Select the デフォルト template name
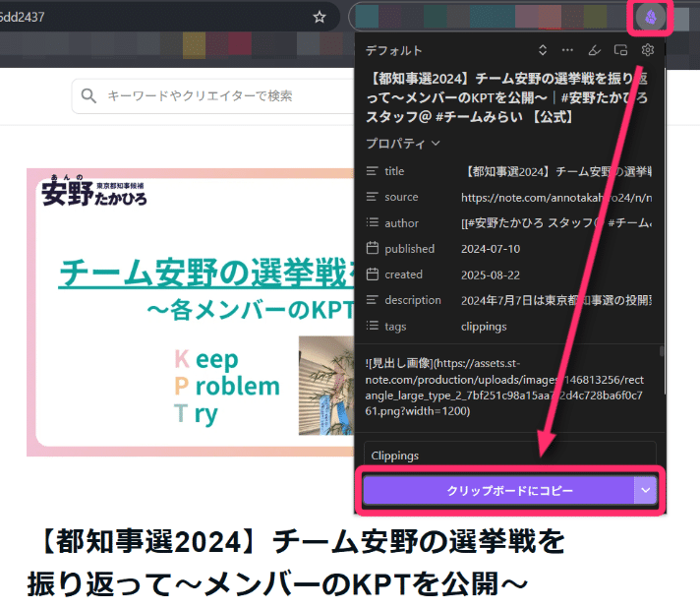 393,50
